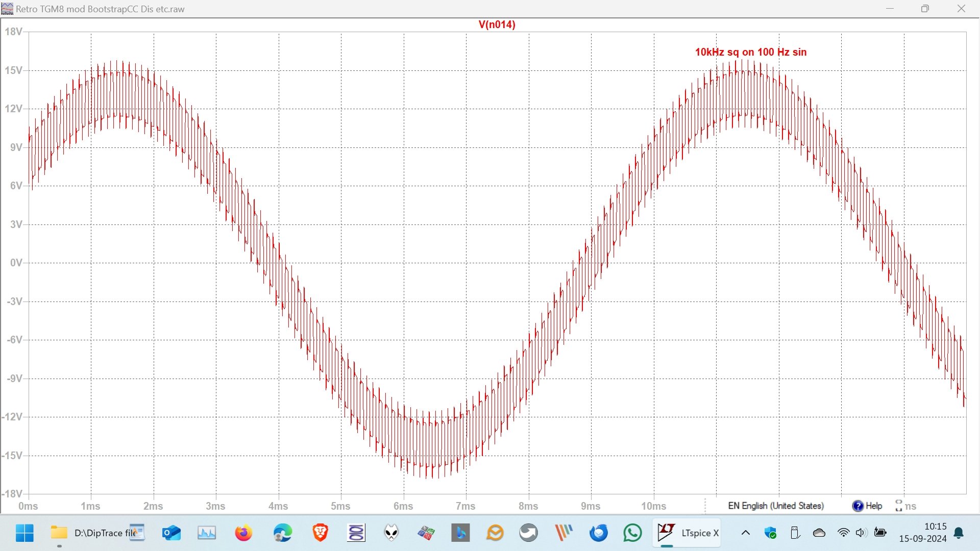Expand the hidden system tray icons
This screenshot has height=551, width=980.
pos(746,533)
